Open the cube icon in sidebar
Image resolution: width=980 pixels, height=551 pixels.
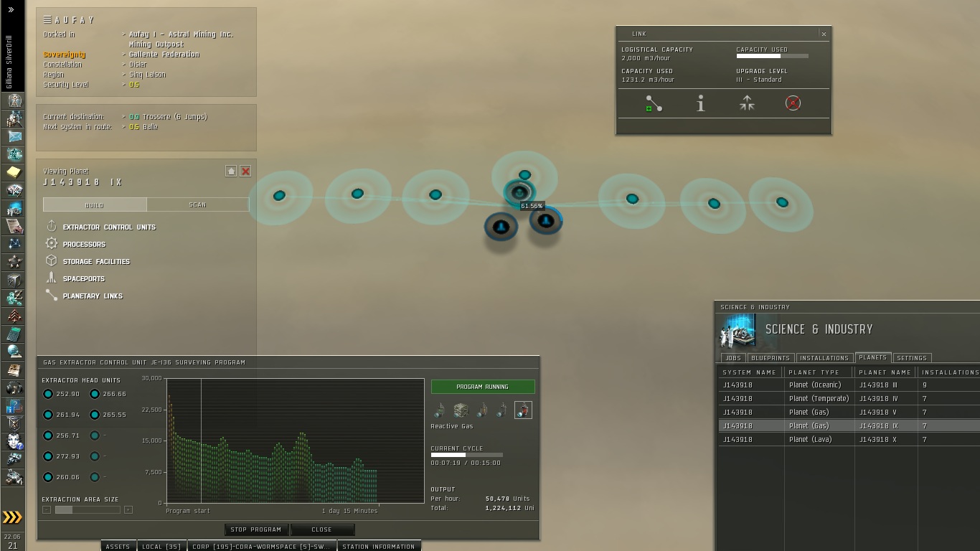coord(14,280)
